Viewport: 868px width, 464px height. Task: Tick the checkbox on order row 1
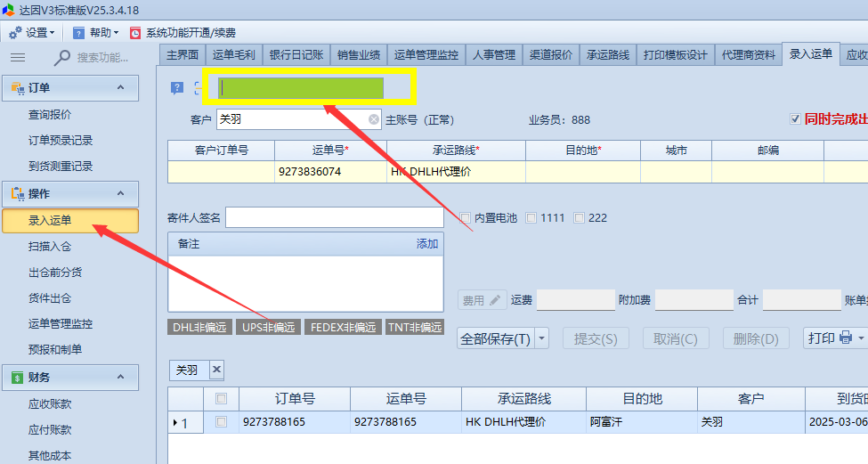[222, 422]
